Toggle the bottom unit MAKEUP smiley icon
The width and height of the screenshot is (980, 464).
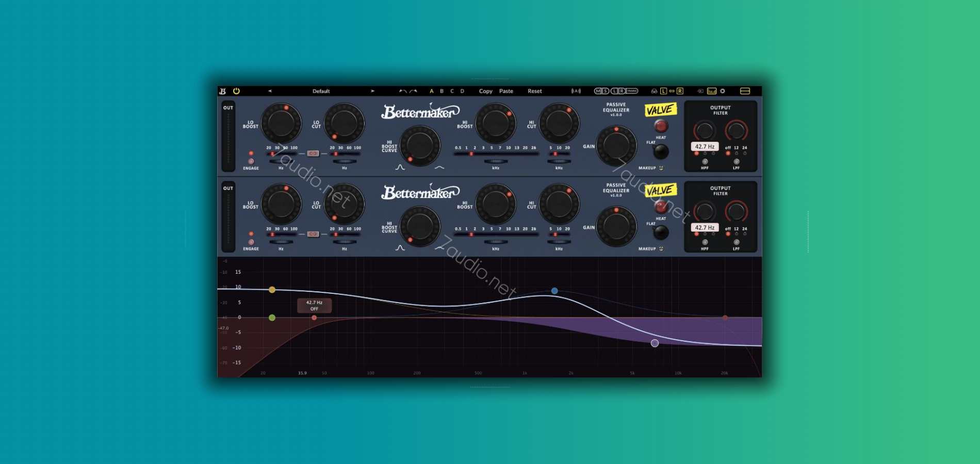click(661, 248)
